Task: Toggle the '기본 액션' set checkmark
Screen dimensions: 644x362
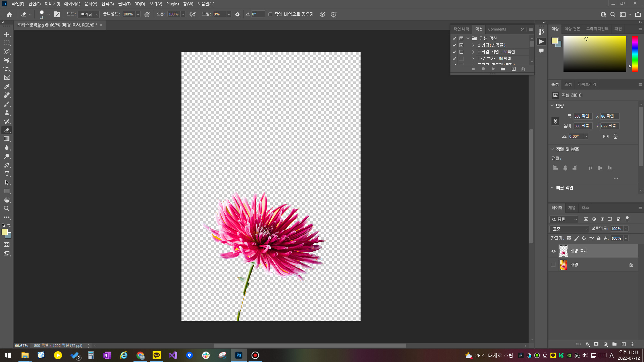Action: click(454, 39)
